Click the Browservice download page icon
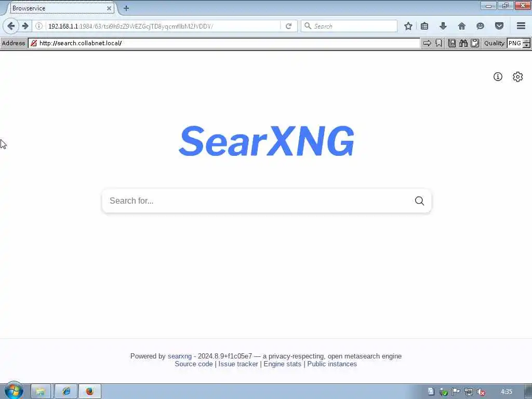Screen dimensions: 532x399 tap(452, 43)
